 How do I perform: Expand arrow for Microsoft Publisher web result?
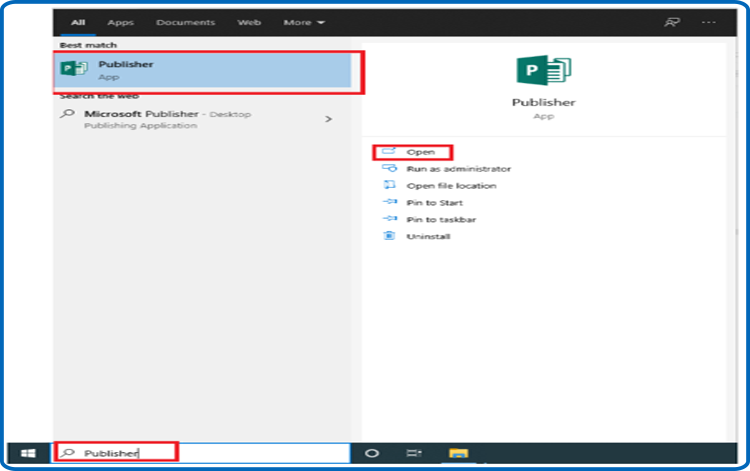click(x=328, y=119)
